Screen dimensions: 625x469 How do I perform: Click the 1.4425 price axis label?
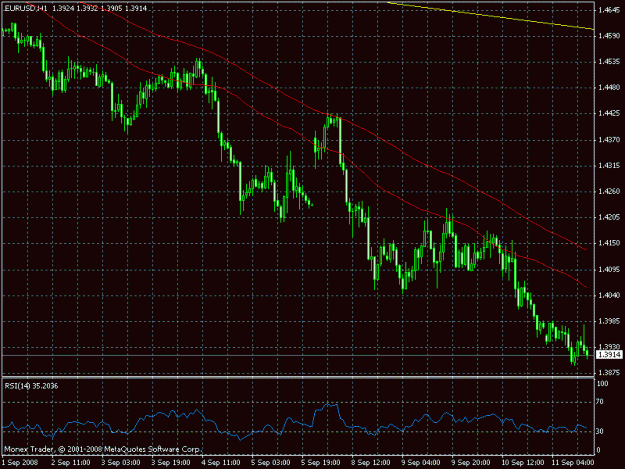[610, 114]
